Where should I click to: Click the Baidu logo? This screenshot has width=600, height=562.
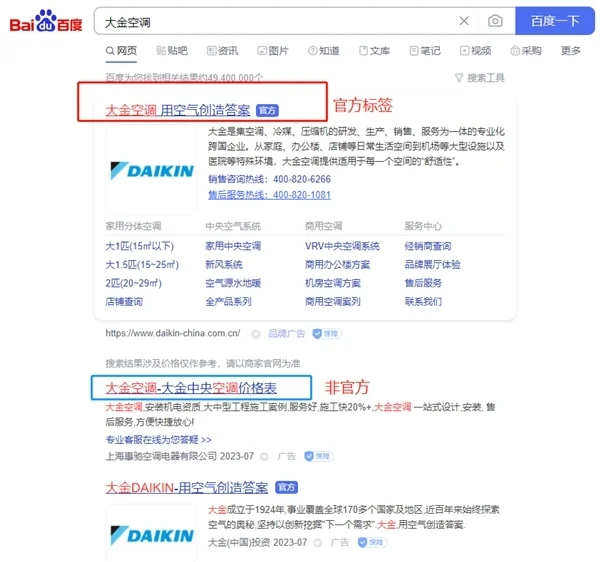[46, 21]
